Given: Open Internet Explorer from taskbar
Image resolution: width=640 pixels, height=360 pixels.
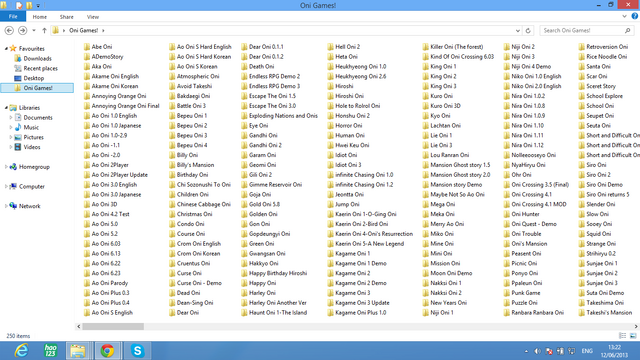Looking at the screenshot, I should pos(21,351).
